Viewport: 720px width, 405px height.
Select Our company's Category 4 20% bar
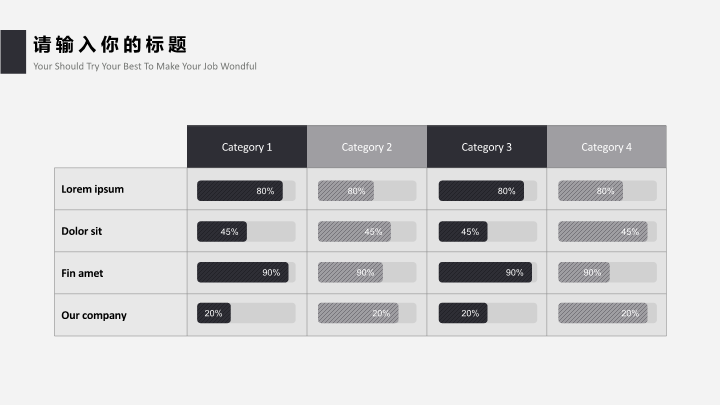(602, 313)
